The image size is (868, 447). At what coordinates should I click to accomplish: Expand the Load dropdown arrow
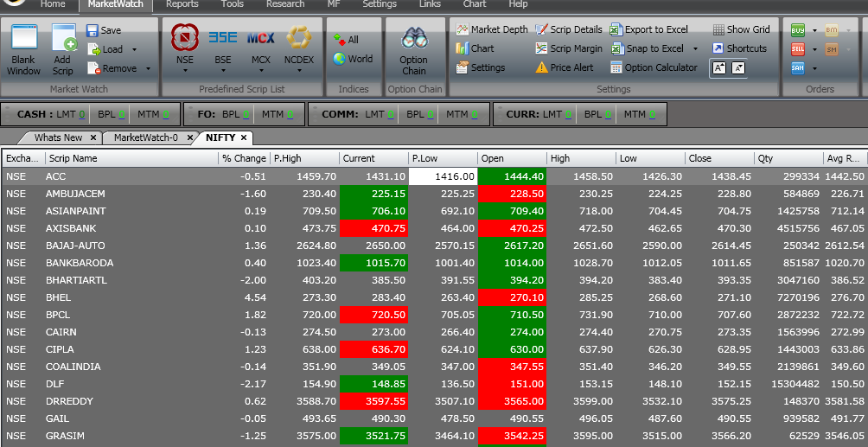[134, 50]
